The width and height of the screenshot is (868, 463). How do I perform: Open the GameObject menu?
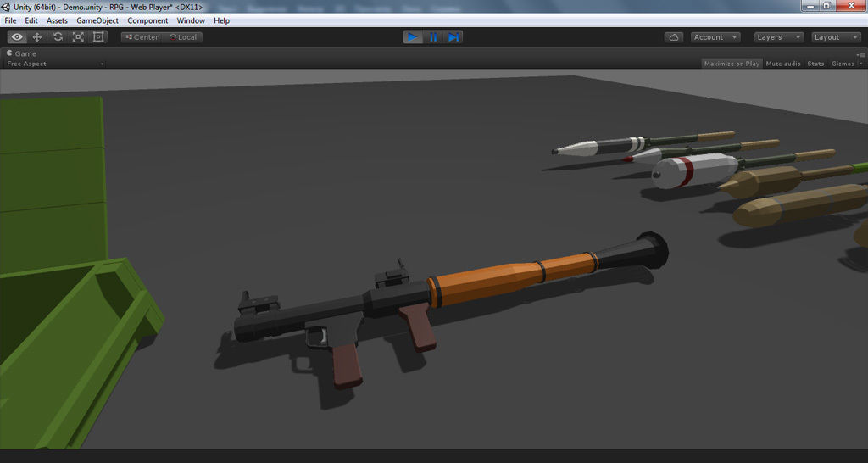tap(97, 20)
